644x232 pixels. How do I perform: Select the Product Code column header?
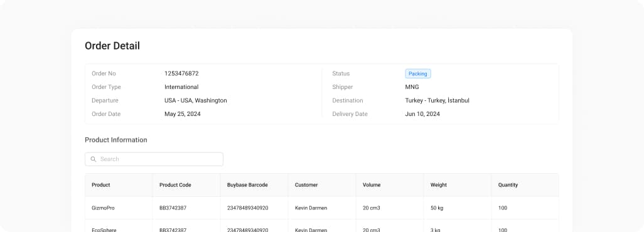pos(175,185)
